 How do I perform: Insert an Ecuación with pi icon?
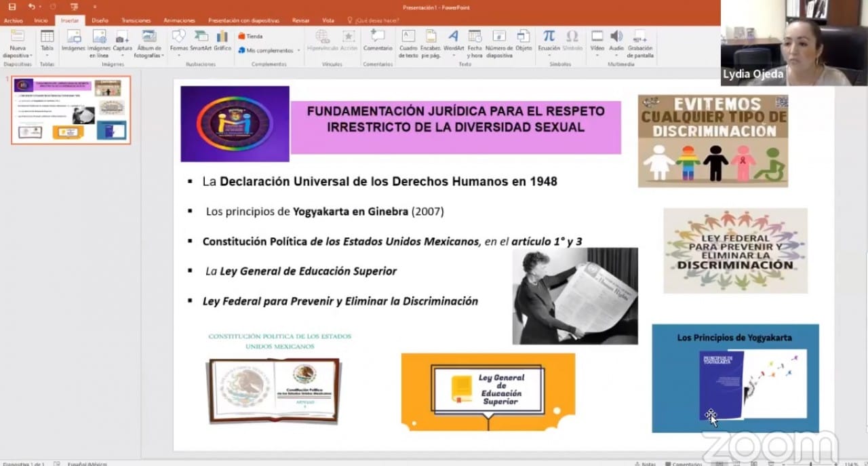(x=549, y=41)
